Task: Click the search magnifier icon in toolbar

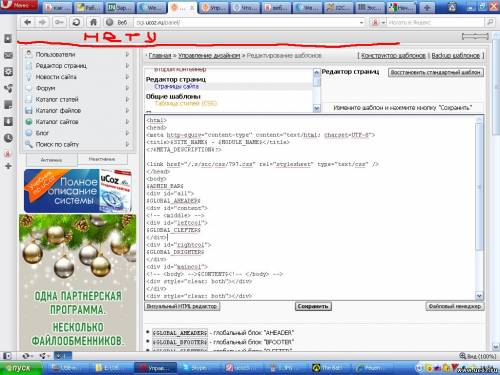Action: [490, 22]
